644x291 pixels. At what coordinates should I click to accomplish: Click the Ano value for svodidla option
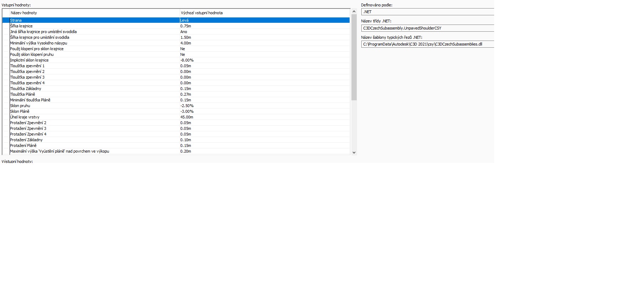click(x=184, y=32)
